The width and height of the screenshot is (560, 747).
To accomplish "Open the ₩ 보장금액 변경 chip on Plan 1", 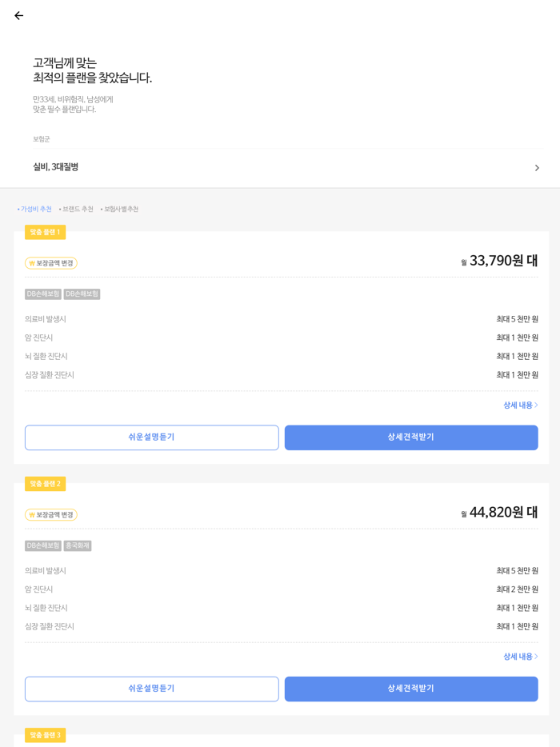I will [x=51, y=262].
